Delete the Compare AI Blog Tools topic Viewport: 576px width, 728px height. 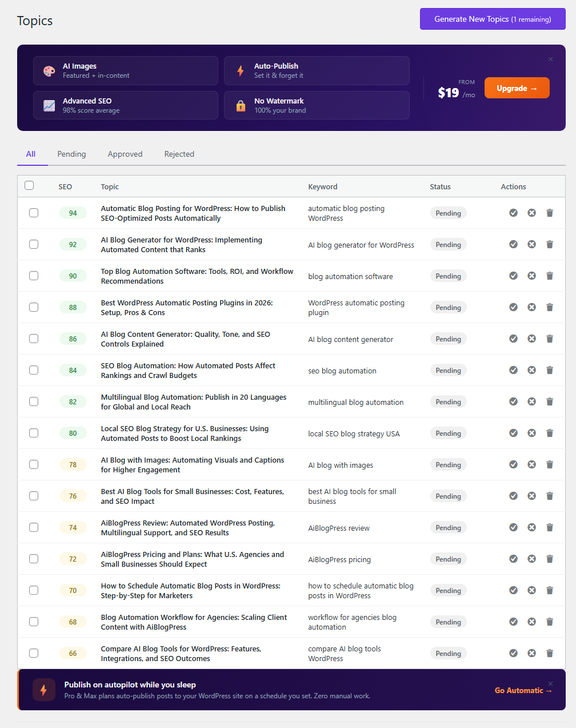click(550, 653)
